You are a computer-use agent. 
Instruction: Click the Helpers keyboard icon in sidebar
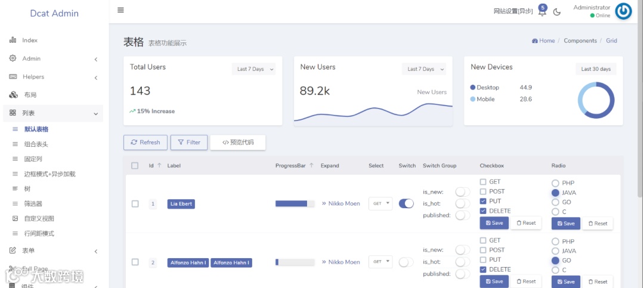[x=13, y=77]
